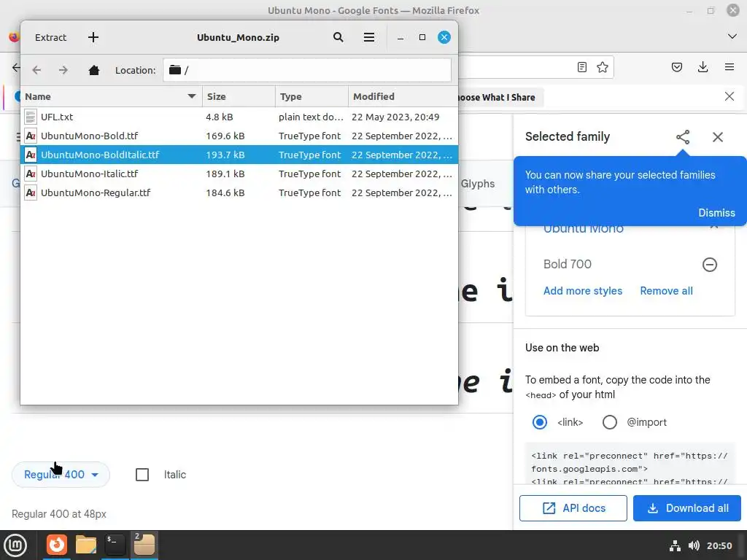747x560 pixels.
Task: Select the <link> radio option
Action: click(539, 422)
